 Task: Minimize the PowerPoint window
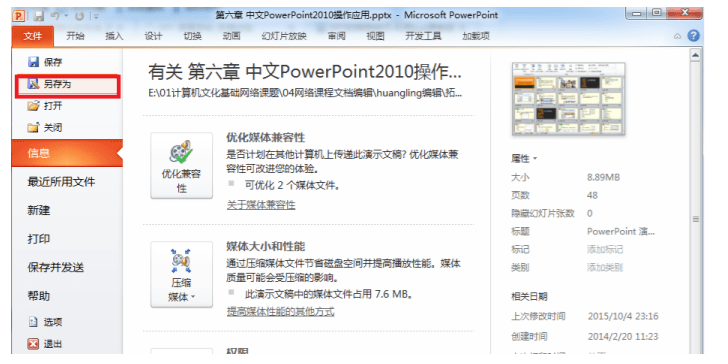tap(637, 14)
